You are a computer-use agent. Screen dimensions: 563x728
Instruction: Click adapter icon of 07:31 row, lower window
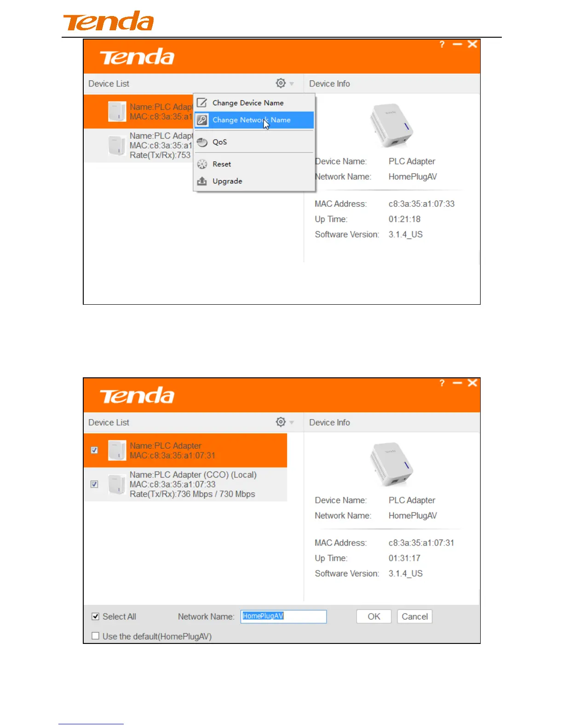pos(117,450)
